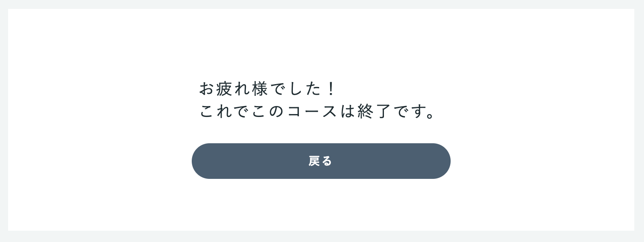Screen dimensions: 644x242
Task: Click the right rounded end of 戻る button
Action: [440, 161]
